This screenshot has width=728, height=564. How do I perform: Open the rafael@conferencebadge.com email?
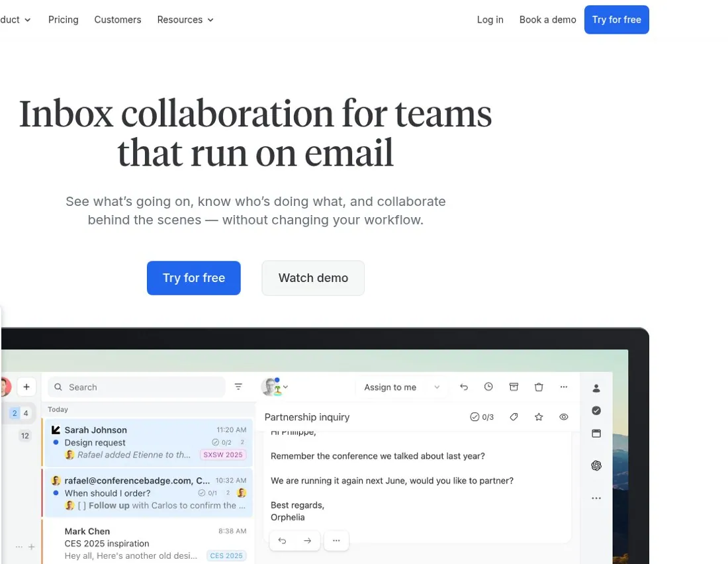click(x=148, y=493)
